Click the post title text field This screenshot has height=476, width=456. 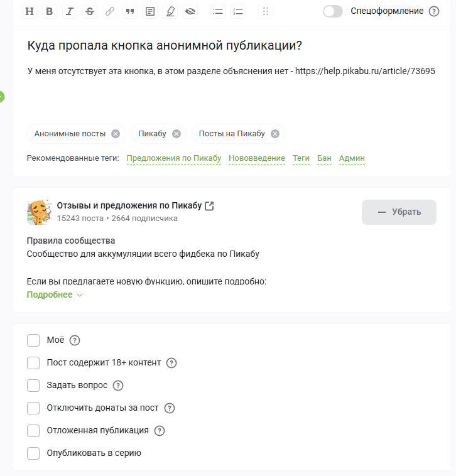(x=165, y=46)
